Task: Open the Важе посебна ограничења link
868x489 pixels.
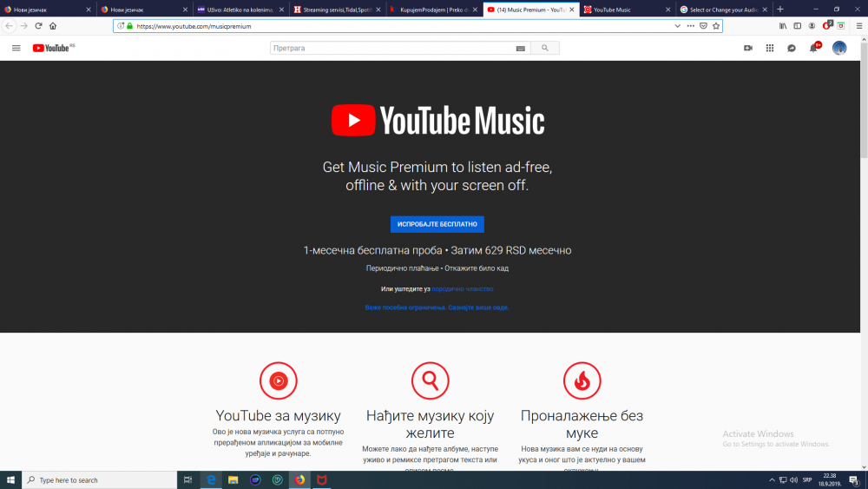Action: [x=437, y=307]
